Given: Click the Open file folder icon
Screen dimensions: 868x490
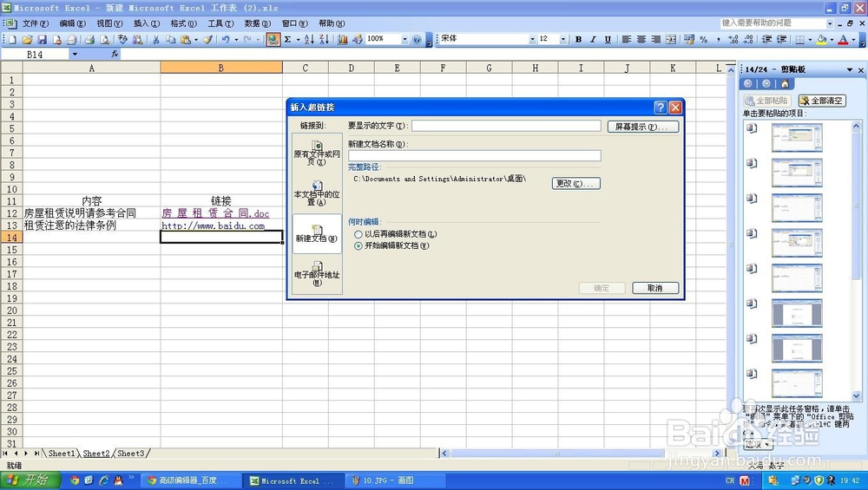Looking at the screenshot, I should coord(27,39).
